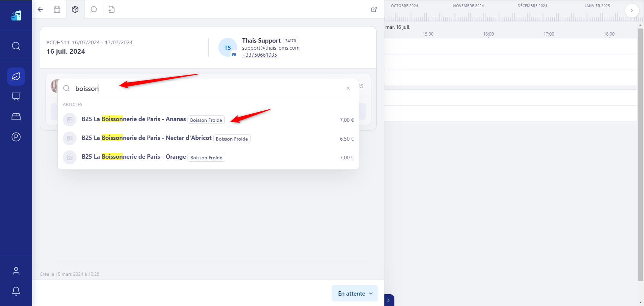
Task: Click the mar. 16 juil. date label
Action: pyautogui.click(x=398, y=27)
